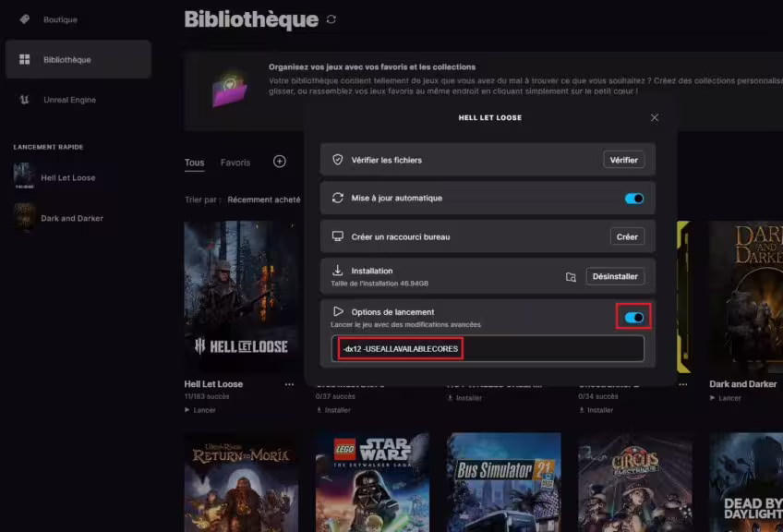Launch Hell Let Loose from quick launch

(68, 178)
